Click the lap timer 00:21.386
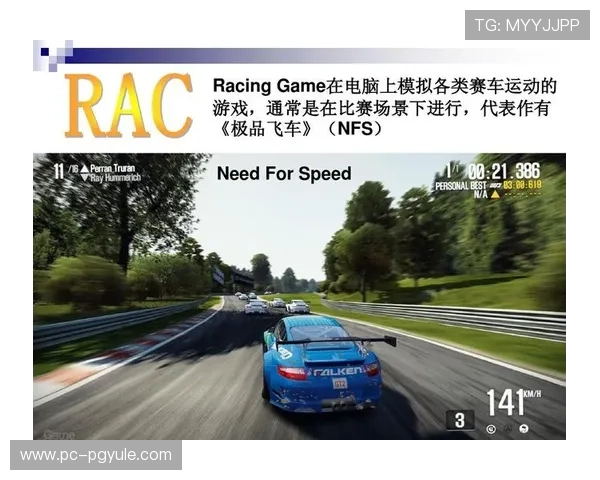 pos(503,171)
